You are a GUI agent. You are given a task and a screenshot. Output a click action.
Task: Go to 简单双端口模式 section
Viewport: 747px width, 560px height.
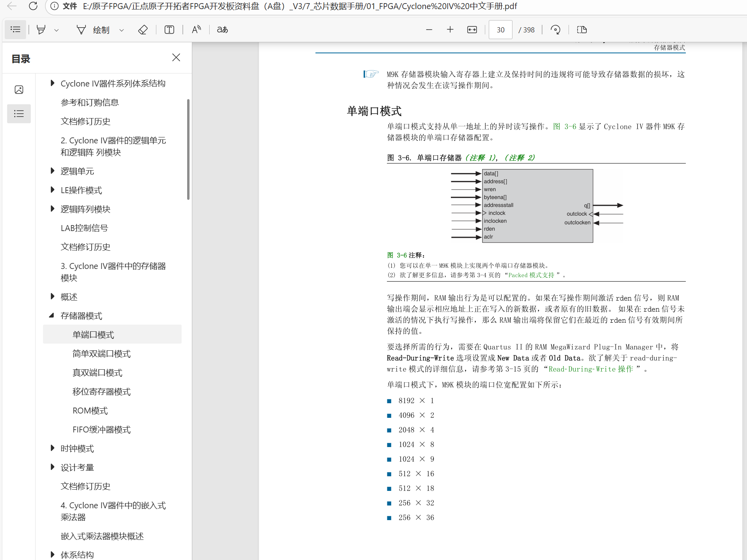tap(101, 354)
